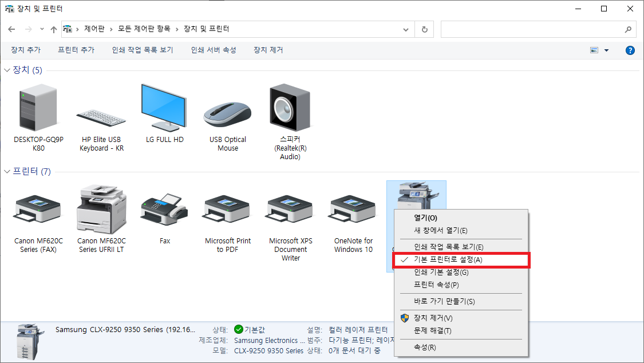This screenshot has height=363, width=644.
Task: Select the Canon MF620C Series UFRII LT printer
Action: click(101, 209)
